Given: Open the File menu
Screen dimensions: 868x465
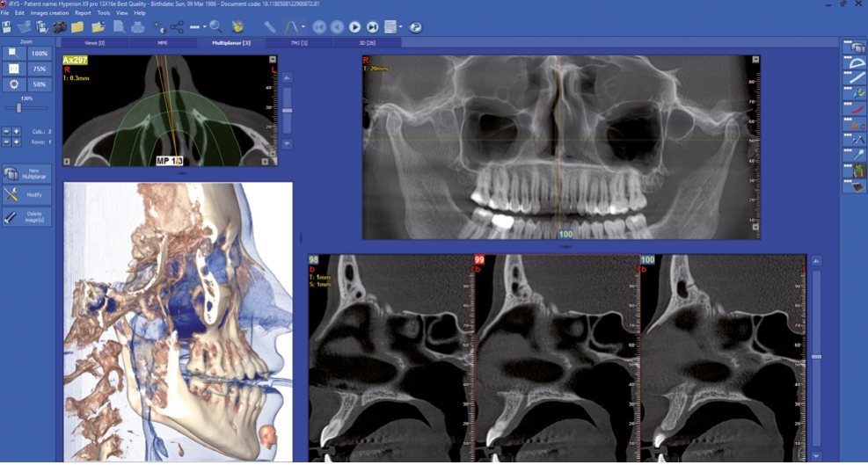Looking at the screenshot, I should (5, 12).
